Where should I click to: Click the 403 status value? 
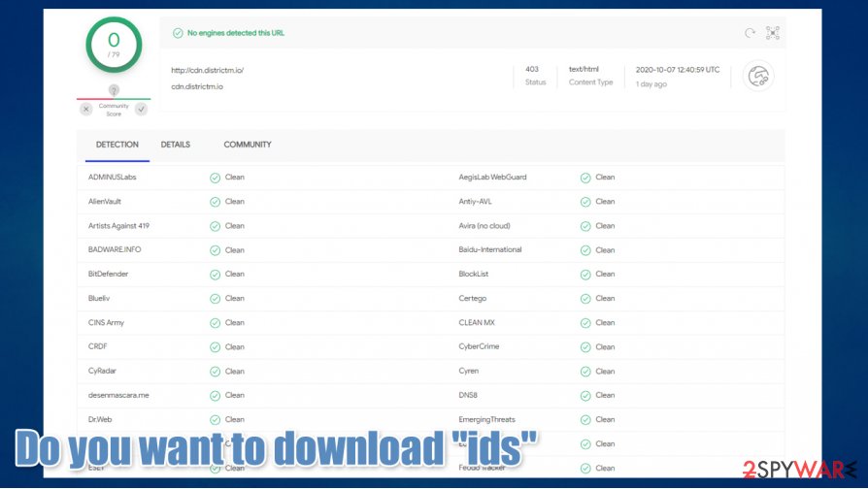point(532,69)
